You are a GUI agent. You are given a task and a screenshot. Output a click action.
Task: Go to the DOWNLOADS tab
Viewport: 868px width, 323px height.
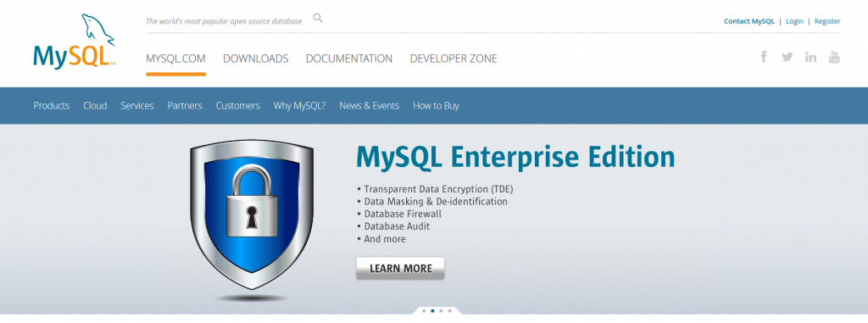click(256, 58)
